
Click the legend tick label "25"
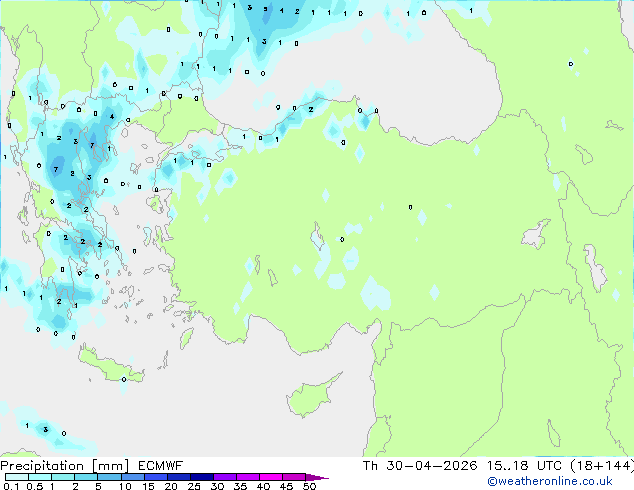point(194,486)
